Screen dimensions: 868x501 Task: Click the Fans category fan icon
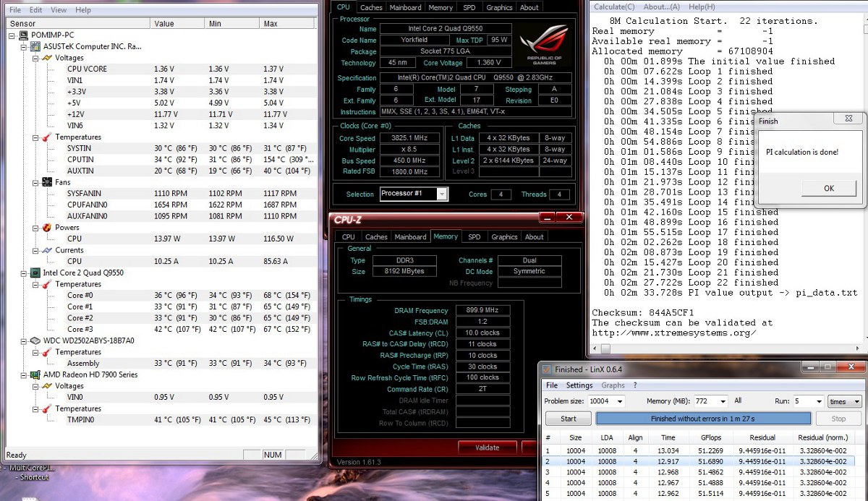tap(46, 182)
